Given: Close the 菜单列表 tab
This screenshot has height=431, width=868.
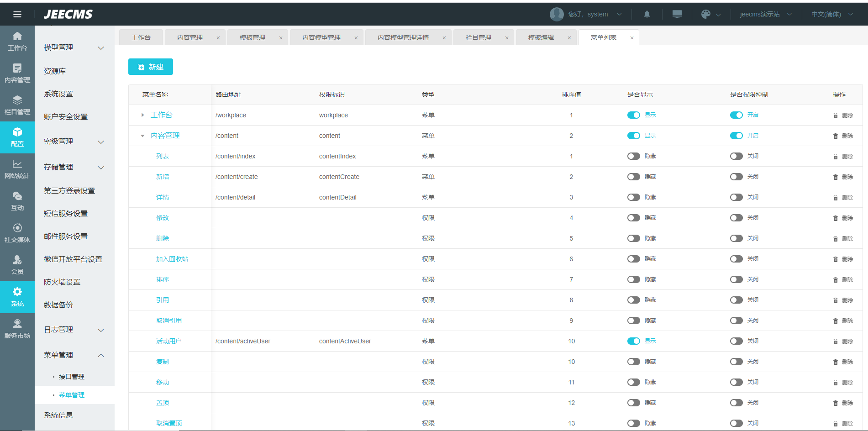Looking at the screenshot, I should pyautogui.click(x=631, y=38).
